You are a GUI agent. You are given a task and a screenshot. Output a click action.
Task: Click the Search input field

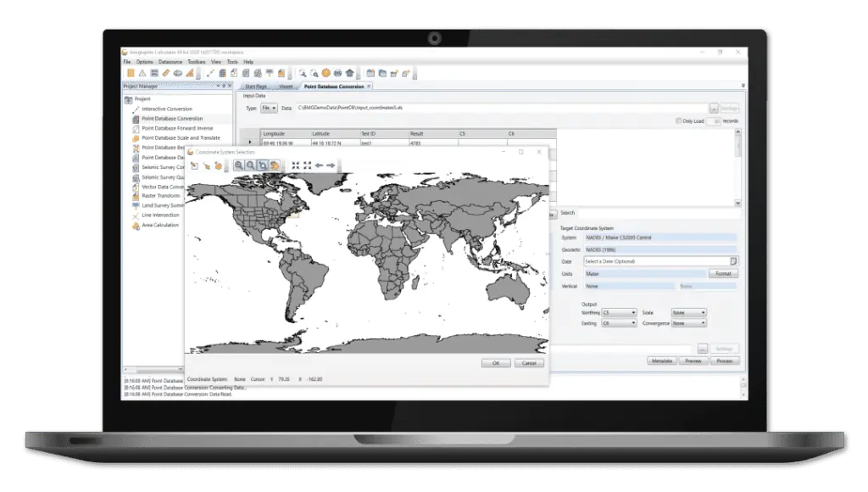[x=658, y=213]
